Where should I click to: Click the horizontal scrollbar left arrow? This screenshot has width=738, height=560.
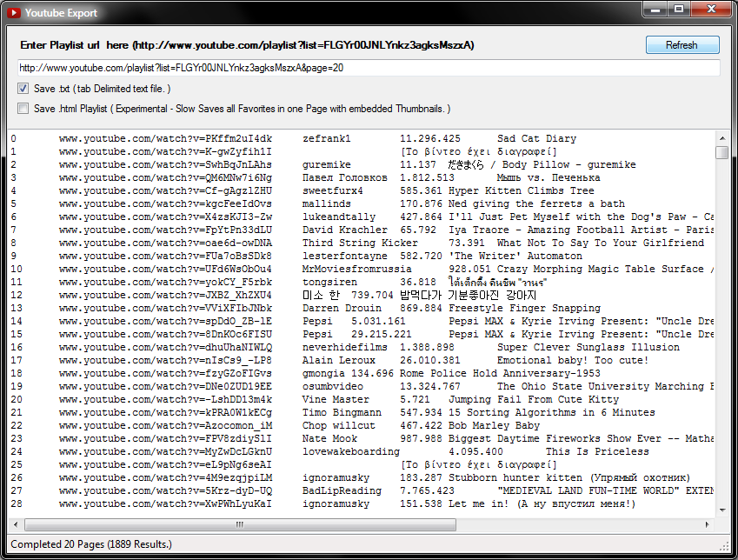coord(16,524)
